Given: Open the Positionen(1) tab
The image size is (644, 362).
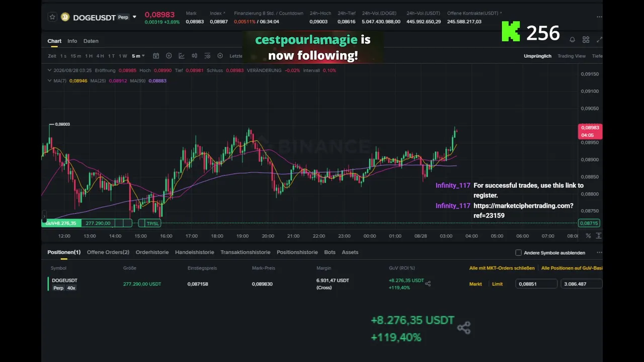Looking at the screenshot, I should tap(64, 252).
